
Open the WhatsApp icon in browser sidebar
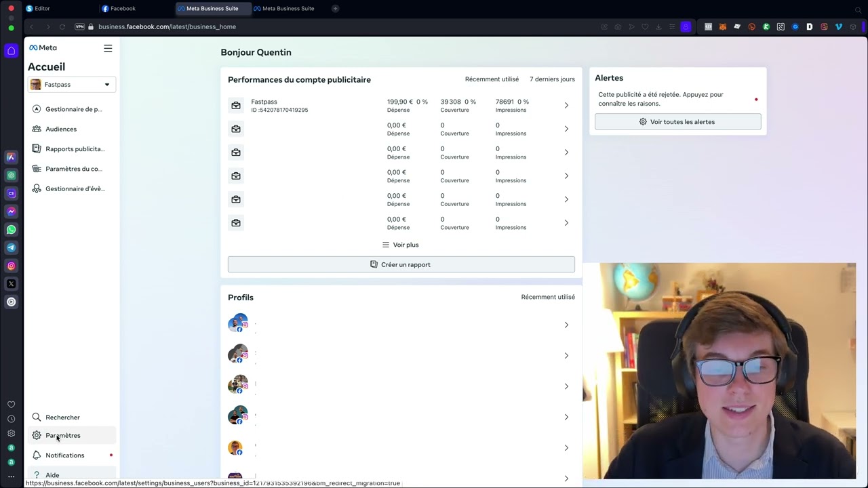(11, 230)
